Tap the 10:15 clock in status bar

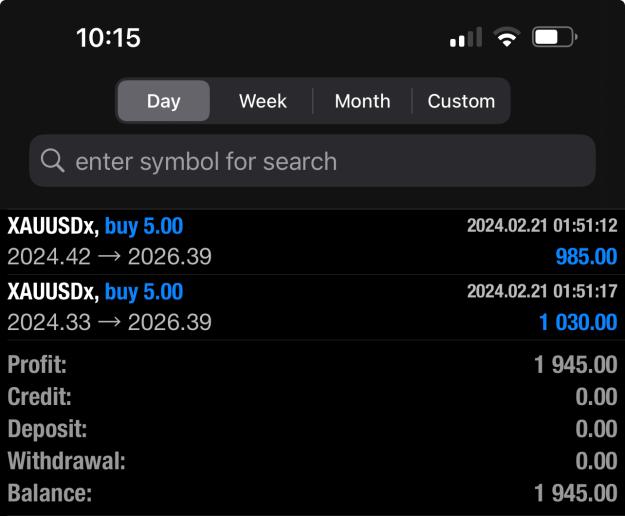tap(108, 38)
